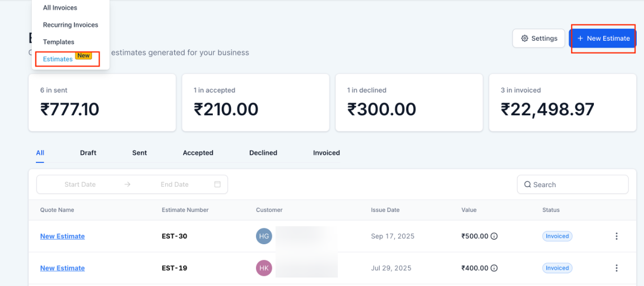Click the HK customer avatar
Image resolution: width=644 pixels, height=286 pixels.
click(x=264, y=268)
